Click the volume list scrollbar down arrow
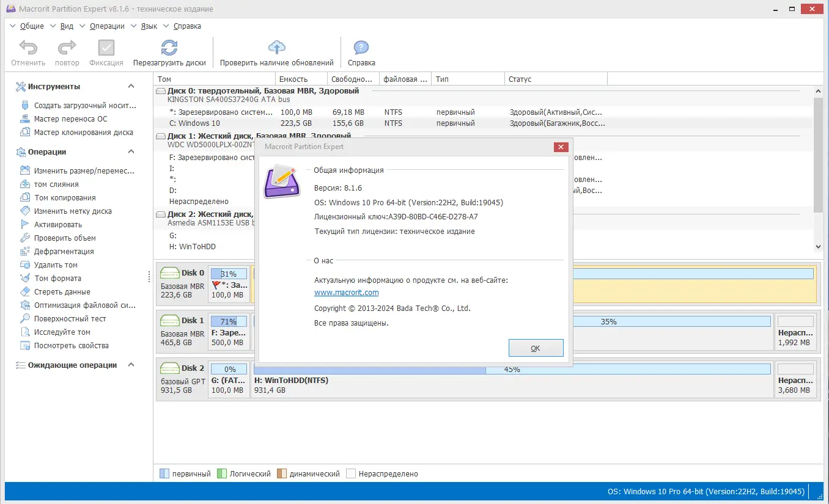Screen dimensions: 829x504 pos(819,247)
